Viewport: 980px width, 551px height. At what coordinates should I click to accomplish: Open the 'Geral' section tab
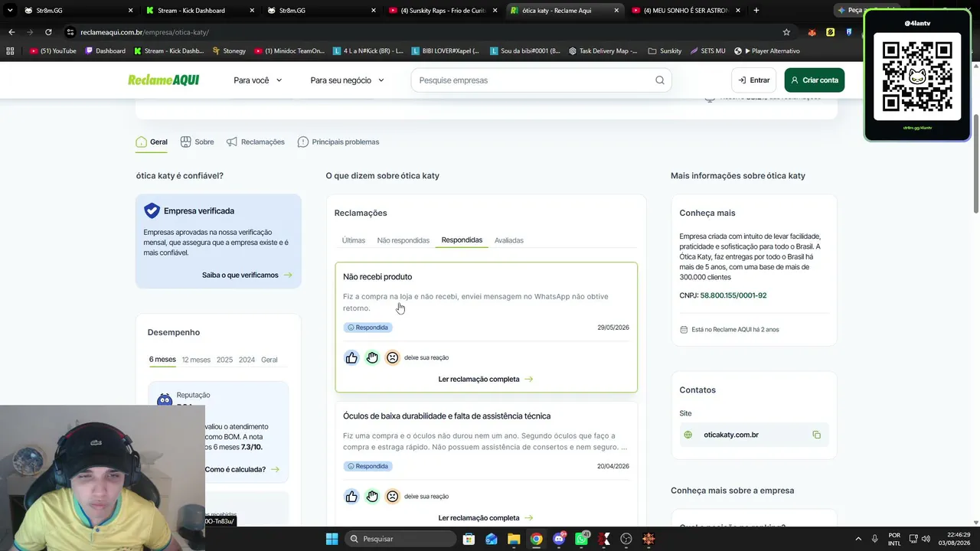pos(152,142)
